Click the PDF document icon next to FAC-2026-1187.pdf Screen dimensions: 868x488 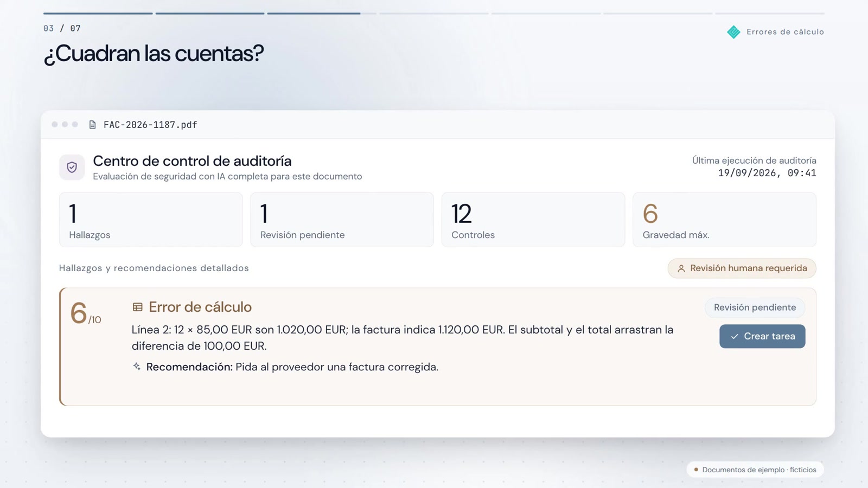click(93, 125)
